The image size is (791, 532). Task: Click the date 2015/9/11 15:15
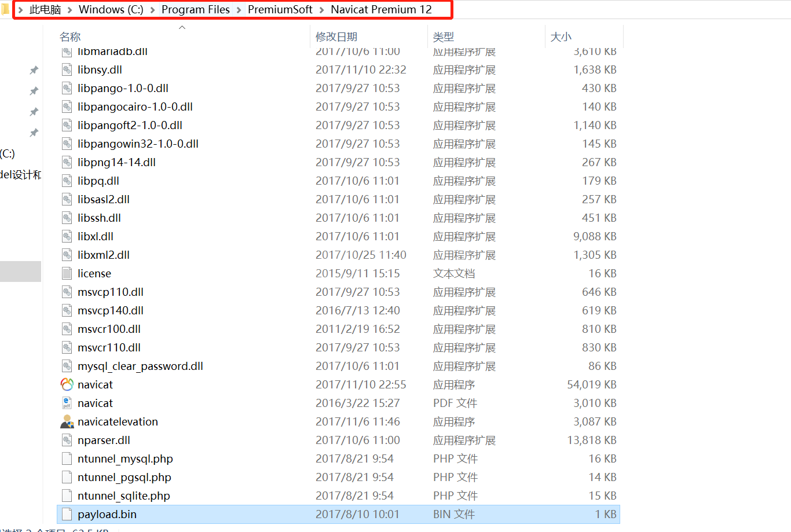pyautogui.click(x=358, y=273)
